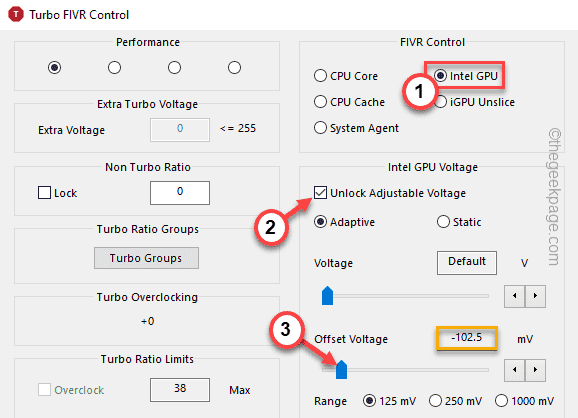Click the red ThrottleStop icon in title bar
The width and height of the screenshot is (578, 418).
16,14
